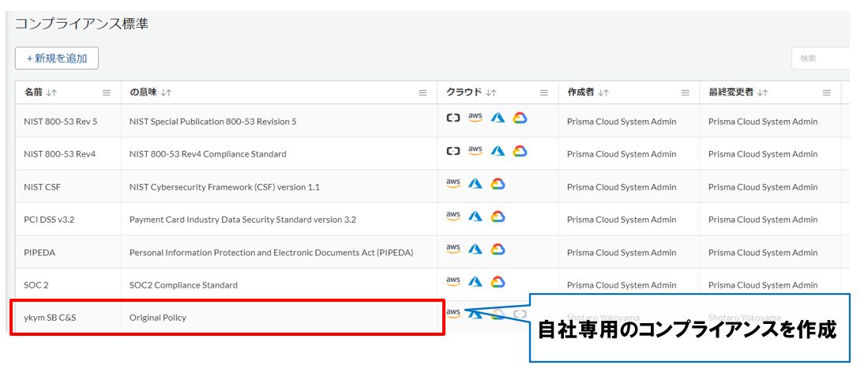Click Google Cloud icon in PIPEDA row

click(497, 249)
